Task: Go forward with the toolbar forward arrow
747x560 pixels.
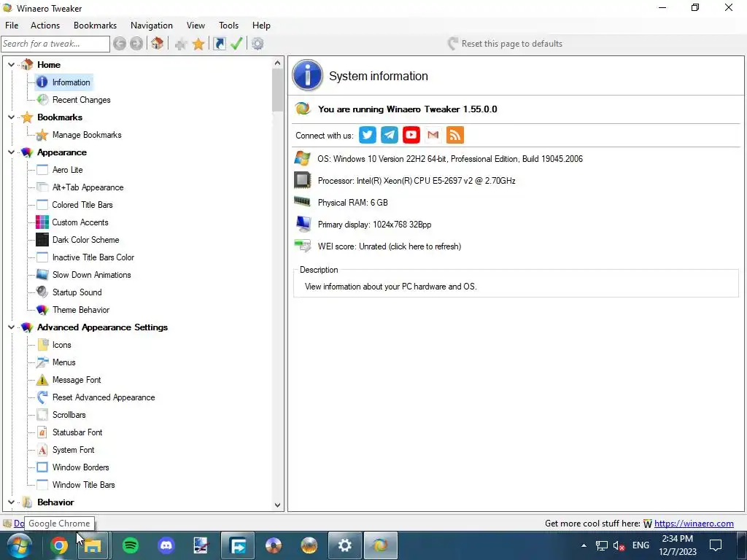Action: [136, 44]
